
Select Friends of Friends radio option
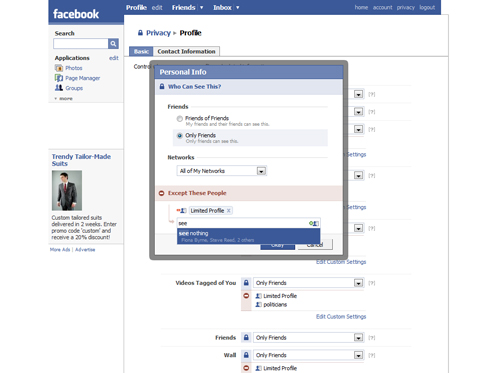tap(180, 119)
